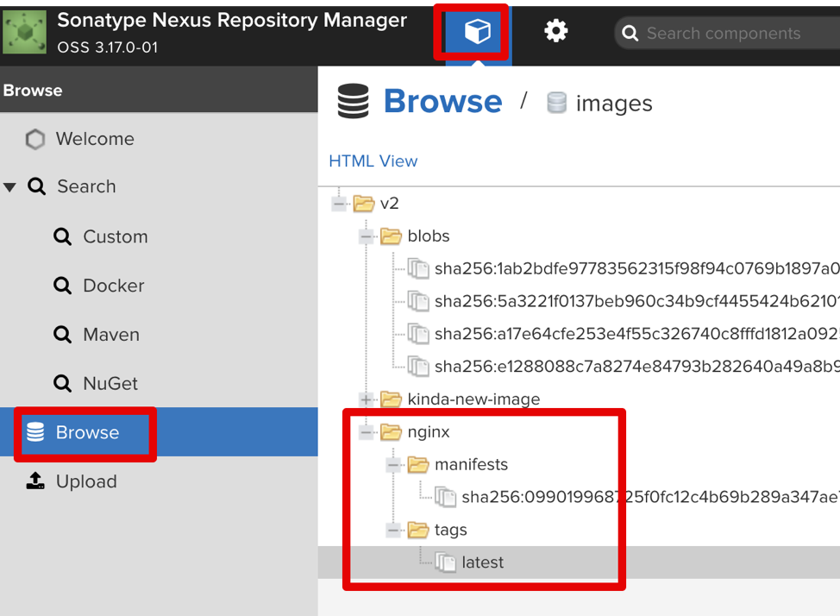Click the Browse database icon in sidebar
This screenshot has height=616, width=840.
(x=35, y=432)
